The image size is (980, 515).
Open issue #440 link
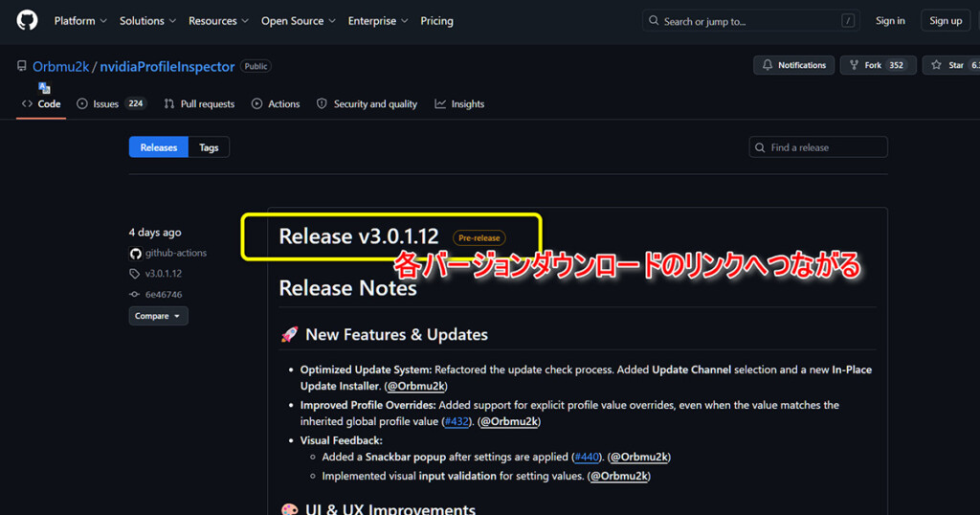[x=587, y=458]
